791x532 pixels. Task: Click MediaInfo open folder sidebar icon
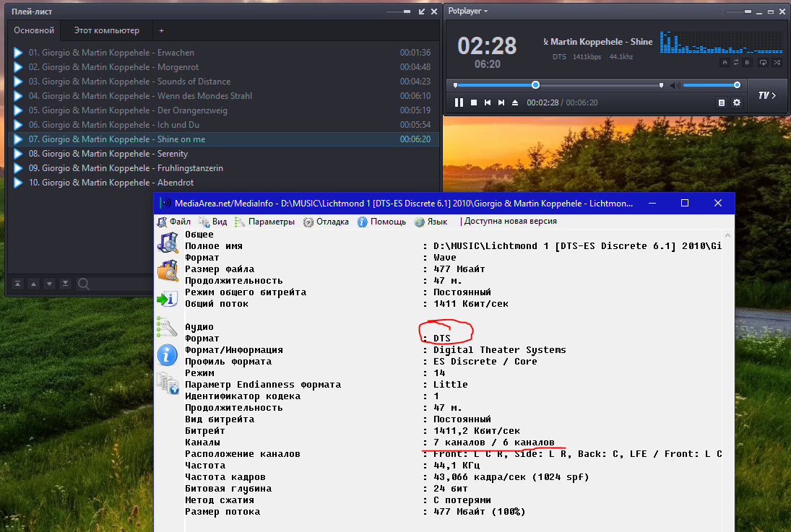[x=168, y=271]
